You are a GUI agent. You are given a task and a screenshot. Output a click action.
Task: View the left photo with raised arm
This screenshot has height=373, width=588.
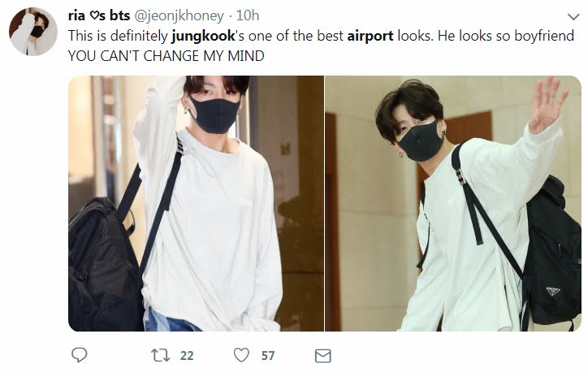pyautogui.click(x=196, y=203)
